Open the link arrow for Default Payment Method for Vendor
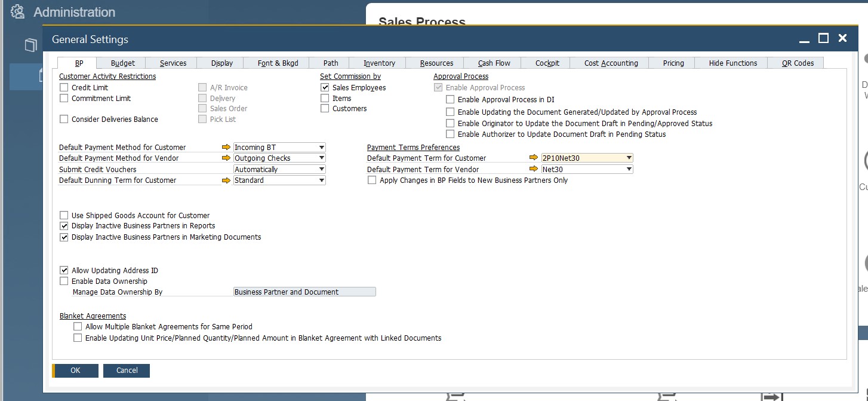 [x=226, y=158]
